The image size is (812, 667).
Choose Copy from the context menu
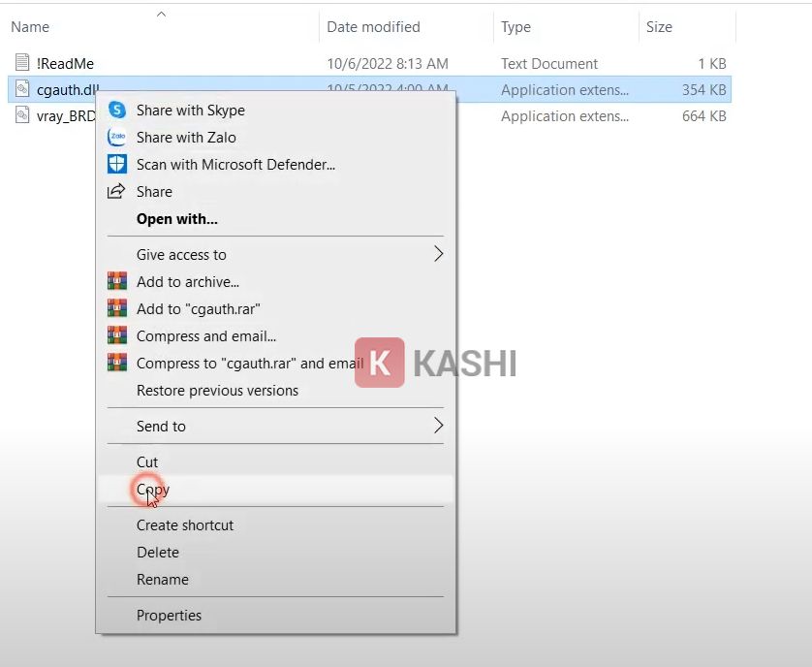click(x=153, y=490)
